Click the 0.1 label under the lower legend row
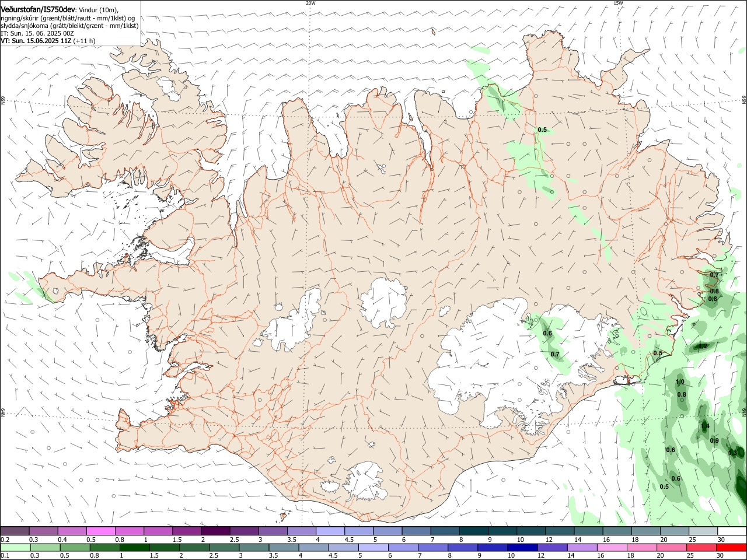This screenshot has height=560, width=747. pos(5,556)
